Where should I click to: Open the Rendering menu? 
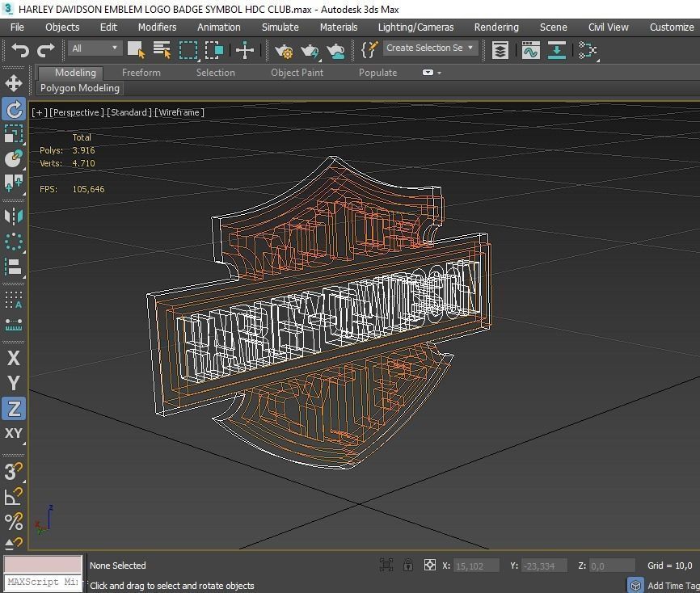click(496, 27)
